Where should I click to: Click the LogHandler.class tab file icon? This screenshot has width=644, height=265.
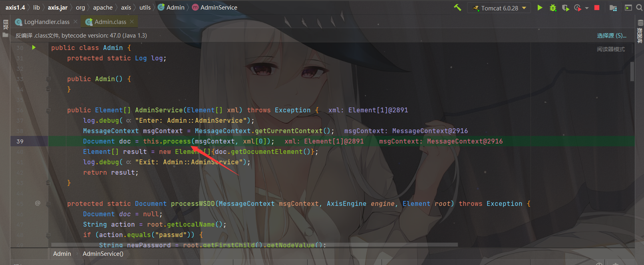[18, 22]
